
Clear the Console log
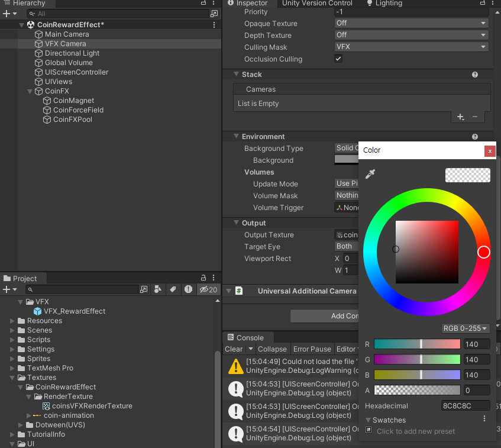point(234,349)
